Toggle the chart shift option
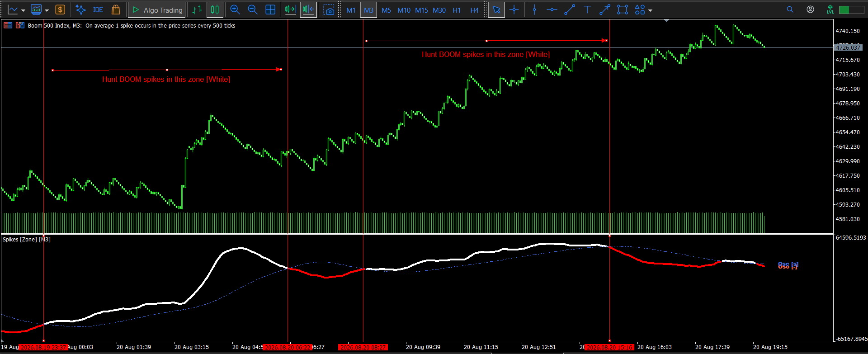Image resolution: width=868 pixels, height=354 pixels. (308, 9)
